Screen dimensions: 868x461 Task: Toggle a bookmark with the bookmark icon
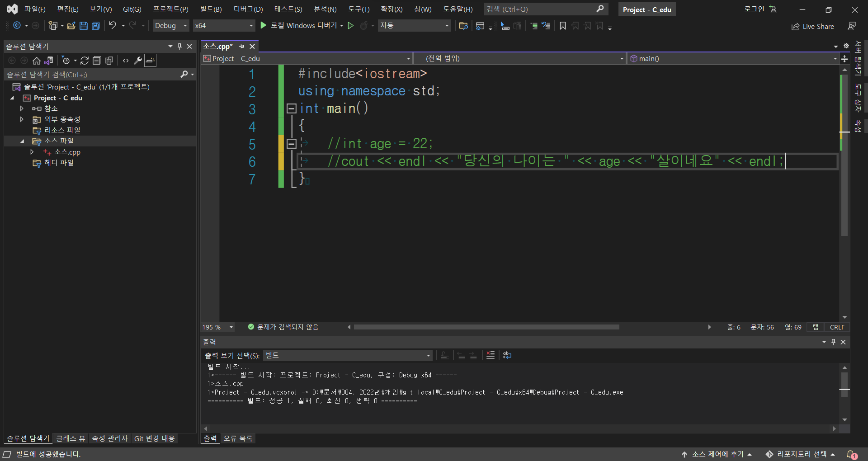[563, 26]
